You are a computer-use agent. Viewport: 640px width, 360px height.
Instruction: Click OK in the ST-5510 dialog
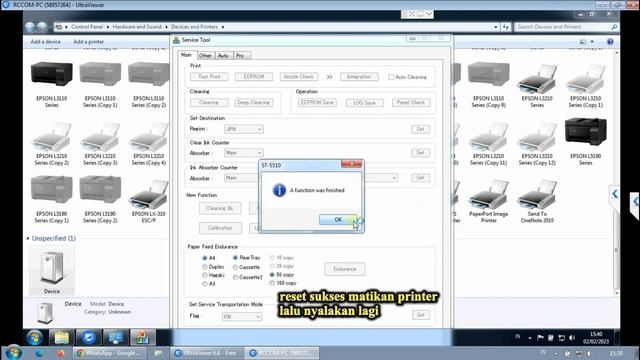(338, 220)
